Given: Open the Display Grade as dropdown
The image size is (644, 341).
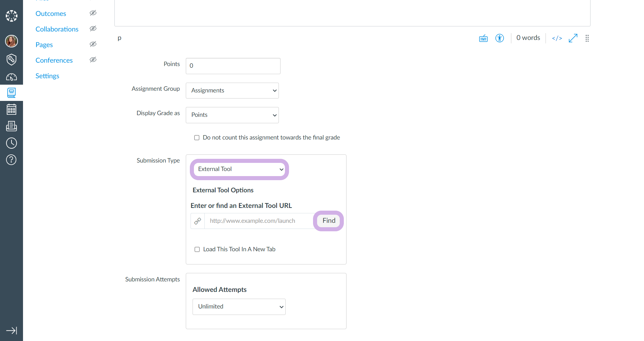Looking at the screenshot, I should pos(232,115).
